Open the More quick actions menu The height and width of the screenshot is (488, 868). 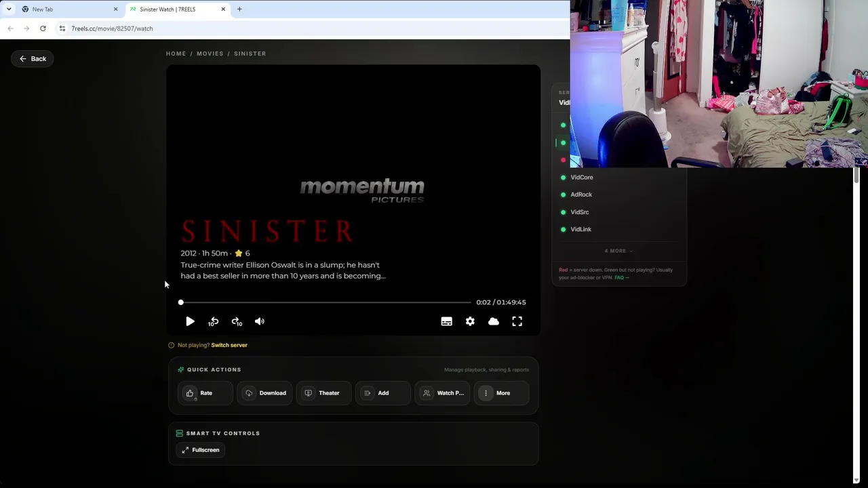click(x=502, y=393)
